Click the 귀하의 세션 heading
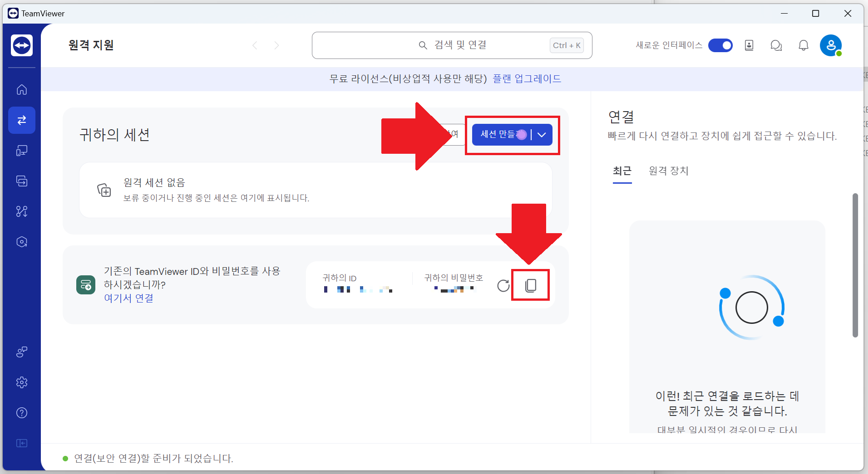 click(114, 135)
